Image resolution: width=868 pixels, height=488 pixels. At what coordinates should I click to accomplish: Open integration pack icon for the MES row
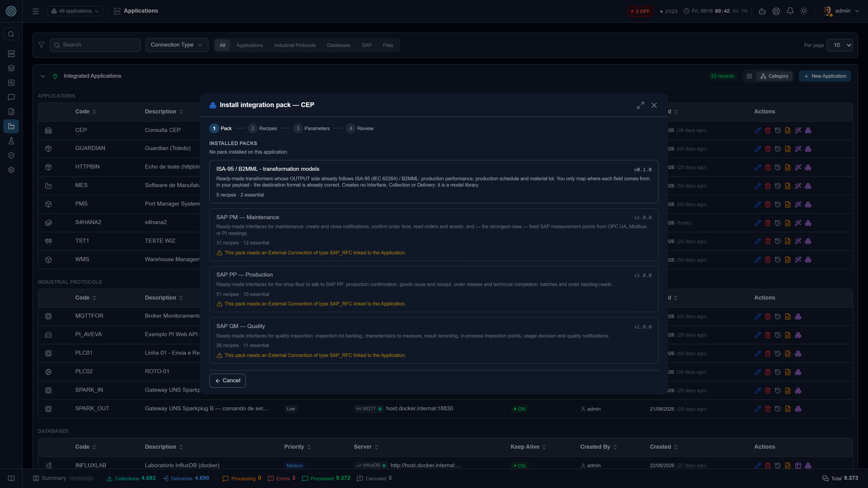(808, 186)
